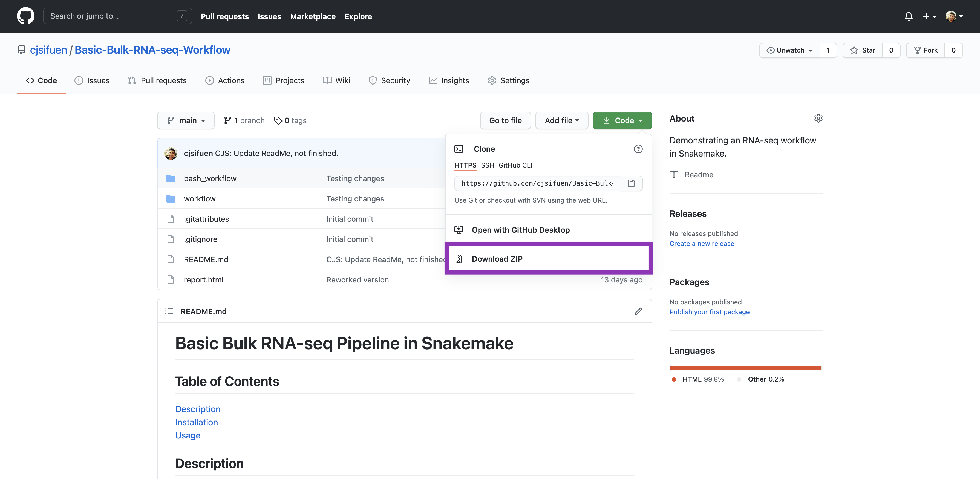980x479 pixels.
Task: Open the main branch selector
Action: coord(186,120)
